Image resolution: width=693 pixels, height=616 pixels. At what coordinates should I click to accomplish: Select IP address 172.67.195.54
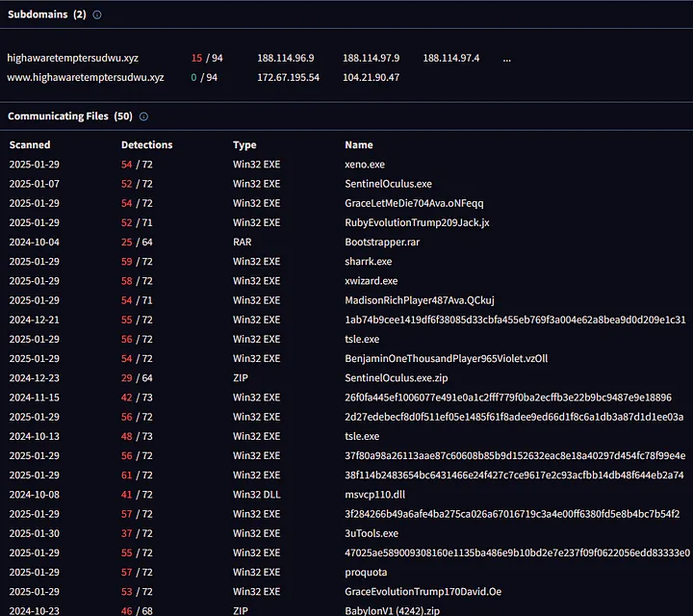288,77
